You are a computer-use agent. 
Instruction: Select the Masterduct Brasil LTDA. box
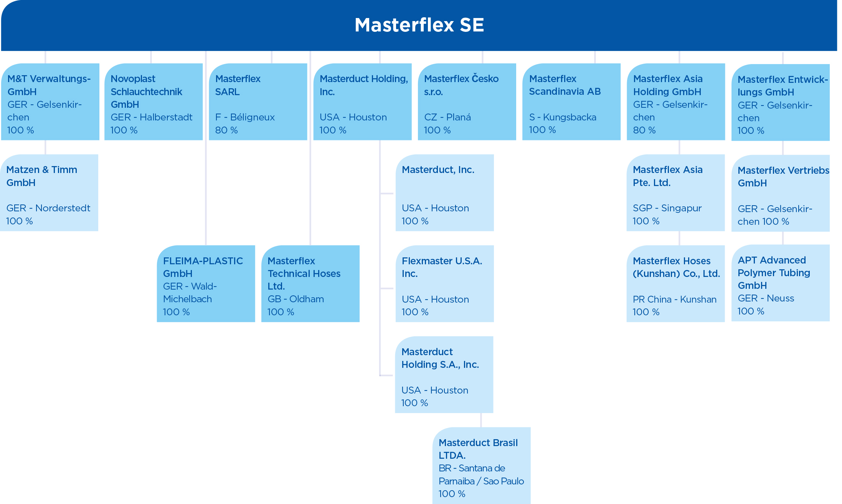(x=482, y=465)
